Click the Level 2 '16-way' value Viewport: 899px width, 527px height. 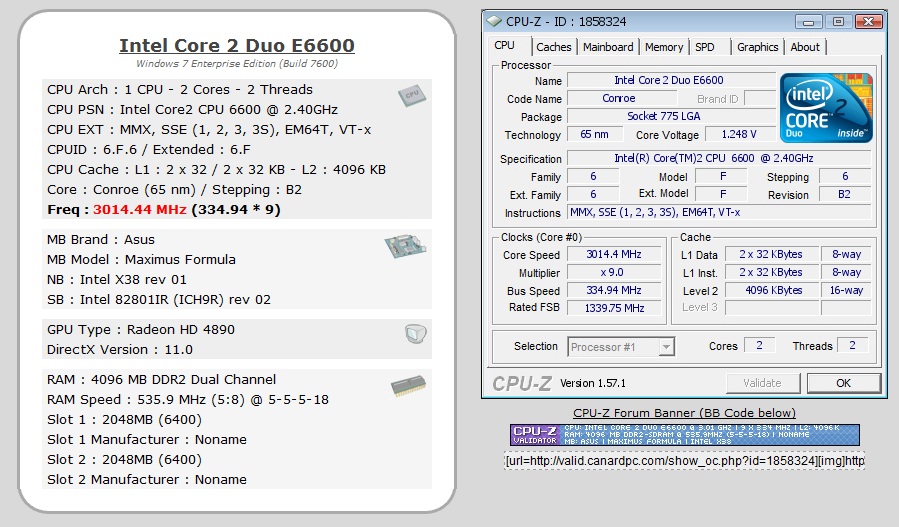pyautogui.click(x=846, y=290)
